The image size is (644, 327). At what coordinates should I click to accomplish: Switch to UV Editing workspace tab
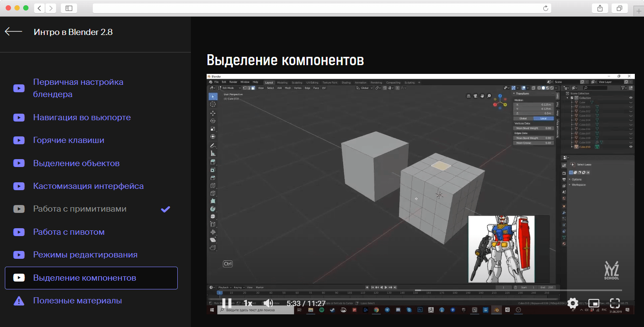312,82
